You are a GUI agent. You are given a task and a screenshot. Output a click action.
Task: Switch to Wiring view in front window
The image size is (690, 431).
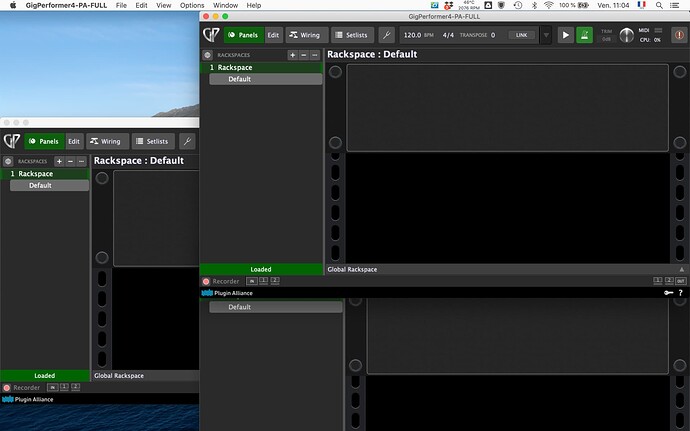[x=307, y=35]
